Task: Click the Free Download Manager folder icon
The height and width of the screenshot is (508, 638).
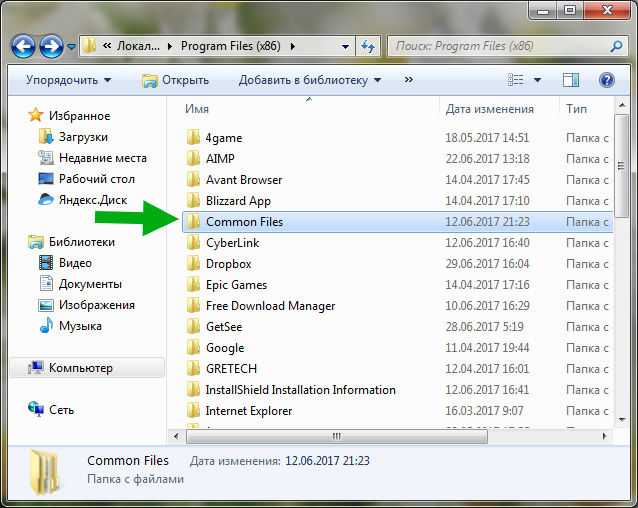Action: pyautogui.click(x=193, y=306)
